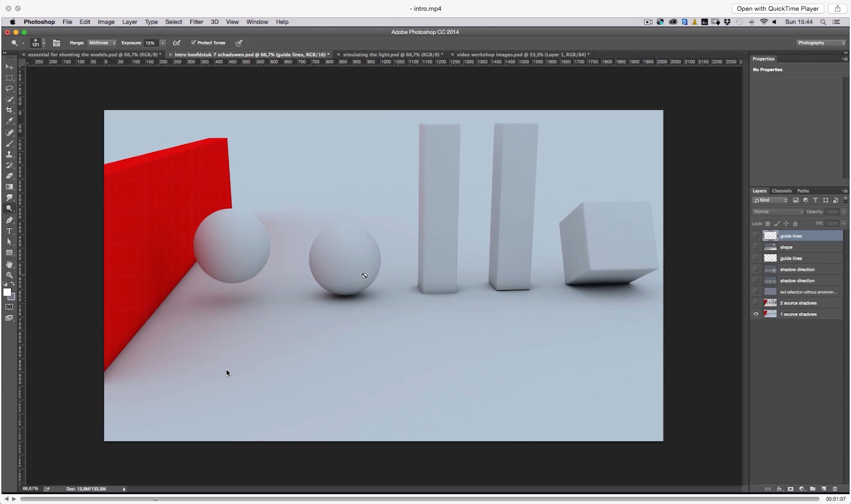Show the '2 source shadows' layer
The image size is (851, 504).
point(756,303)
